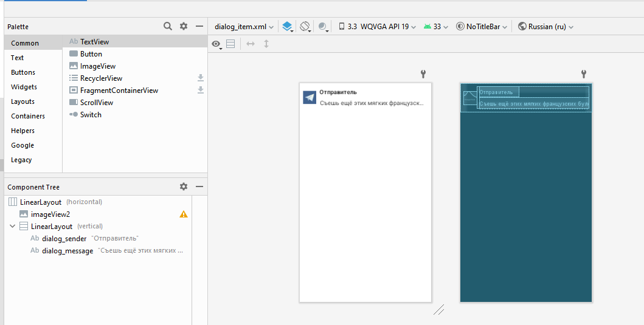Open dialog_item.xml file dropdown
The width and height of the screenshot is (644, 325).
[x=244, y=27]
